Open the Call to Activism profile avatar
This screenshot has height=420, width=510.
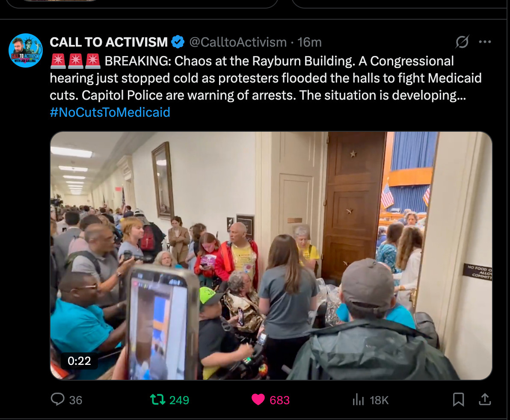pyautogui.click(x=25, y=50)
